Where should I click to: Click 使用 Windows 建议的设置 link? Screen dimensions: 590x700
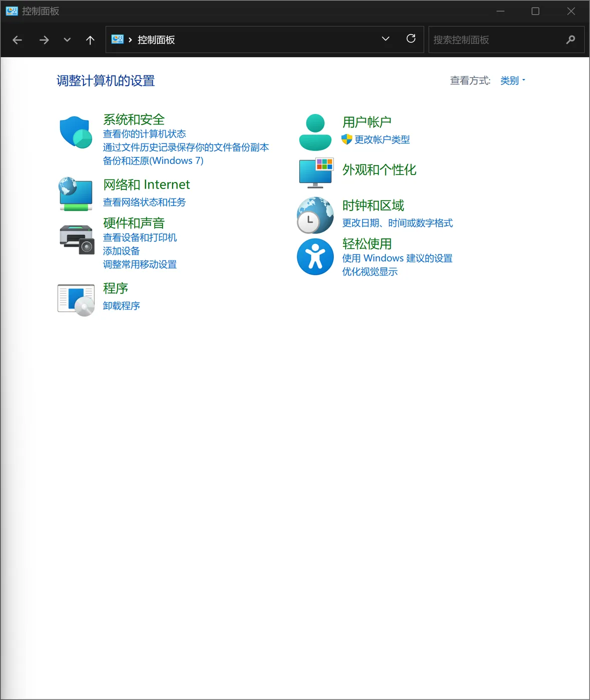[397, 258]
